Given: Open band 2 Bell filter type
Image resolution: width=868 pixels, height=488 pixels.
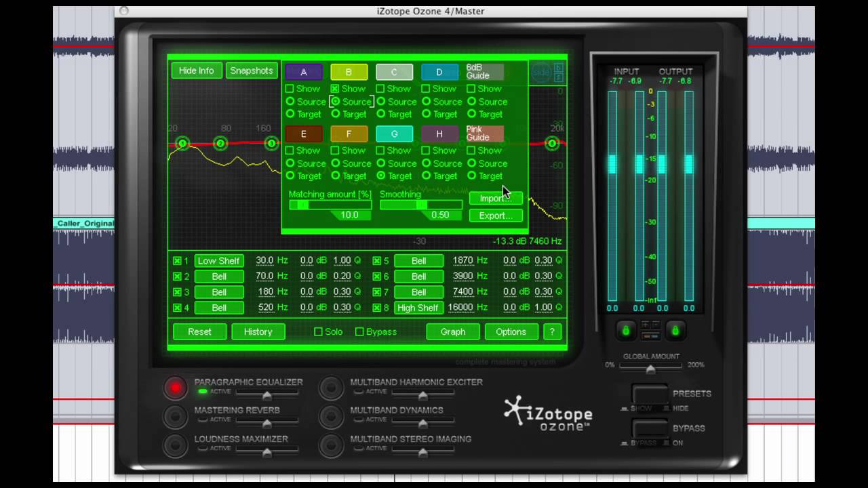Looking at the screenshot, I should (219, 276).
